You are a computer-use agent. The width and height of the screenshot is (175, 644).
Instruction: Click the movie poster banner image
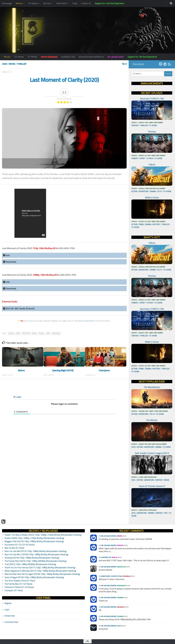64,138
